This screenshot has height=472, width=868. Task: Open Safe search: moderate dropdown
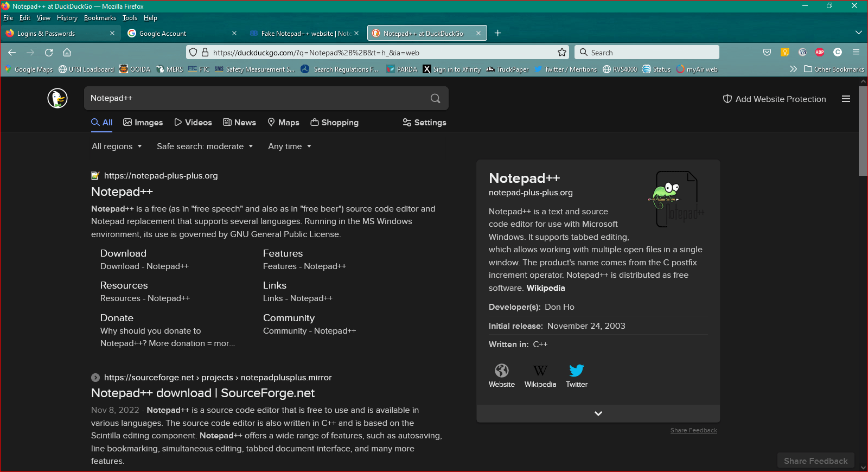(x=205, y=146)
